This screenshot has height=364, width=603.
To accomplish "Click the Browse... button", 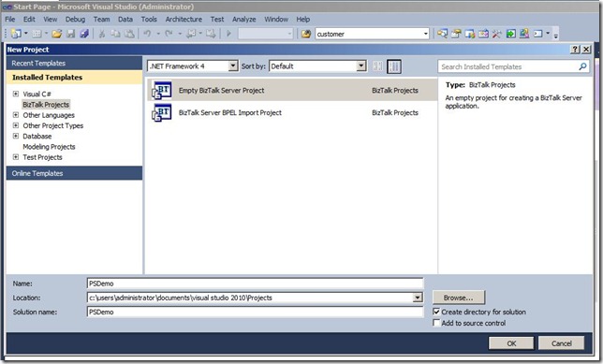I will click(x=459, y=298).
